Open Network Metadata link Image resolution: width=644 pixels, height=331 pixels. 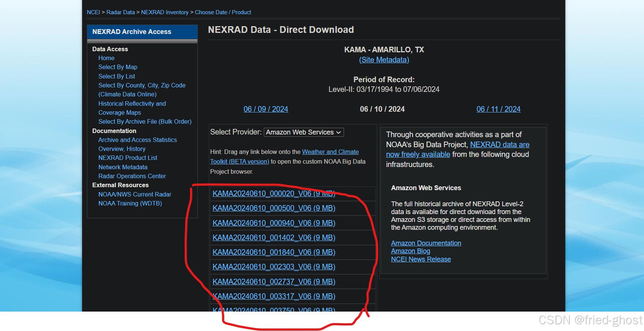coord(123,167)
